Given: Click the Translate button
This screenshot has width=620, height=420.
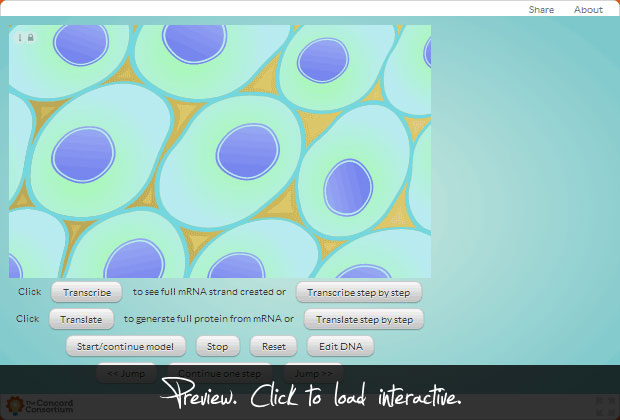Looking at the screenshot, I should pos(81,319).
